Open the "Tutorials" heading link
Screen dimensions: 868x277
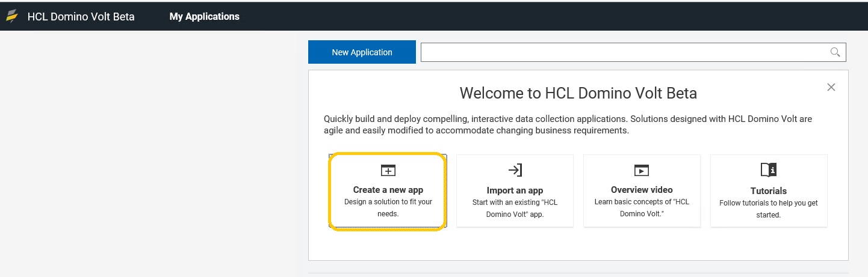tap(769, 191)
